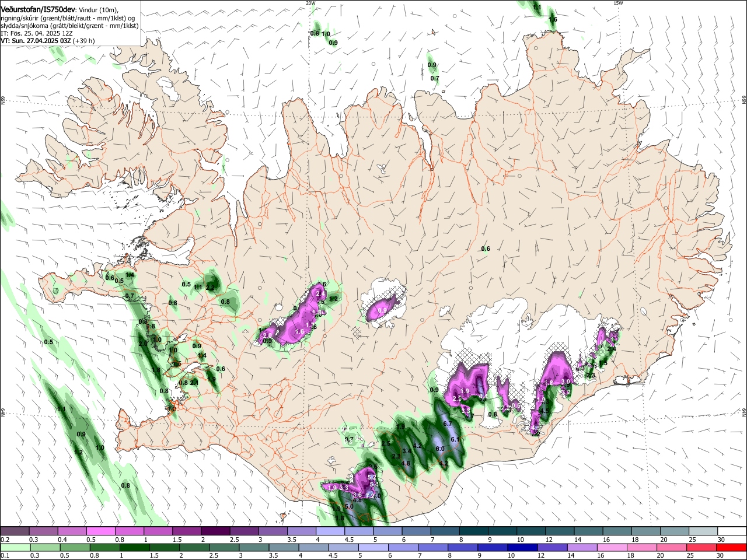Click the "15W" longitude label at top
The image size is (747, 560).
click(x=618, y=3)
